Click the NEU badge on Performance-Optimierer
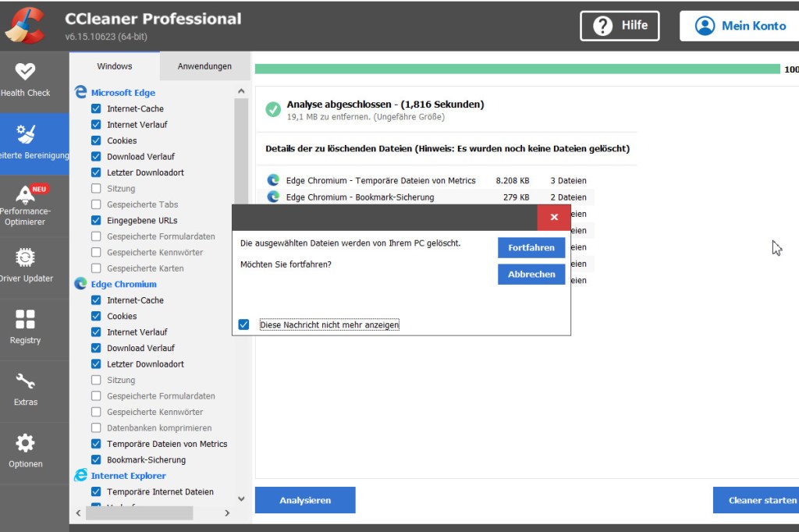The height and width of the screenshot is (532, 799). 39,189
